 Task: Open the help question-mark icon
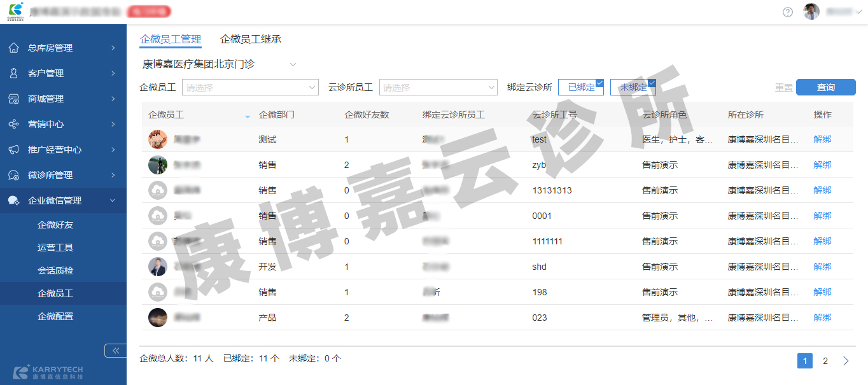(x=788, y=12)
